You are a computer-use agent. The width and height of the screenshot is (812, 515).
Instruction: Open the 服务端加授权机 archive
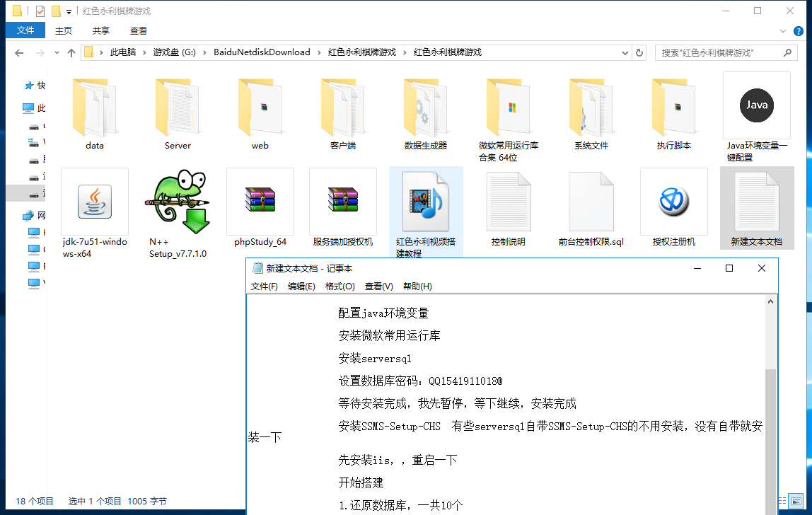[342, 202]
